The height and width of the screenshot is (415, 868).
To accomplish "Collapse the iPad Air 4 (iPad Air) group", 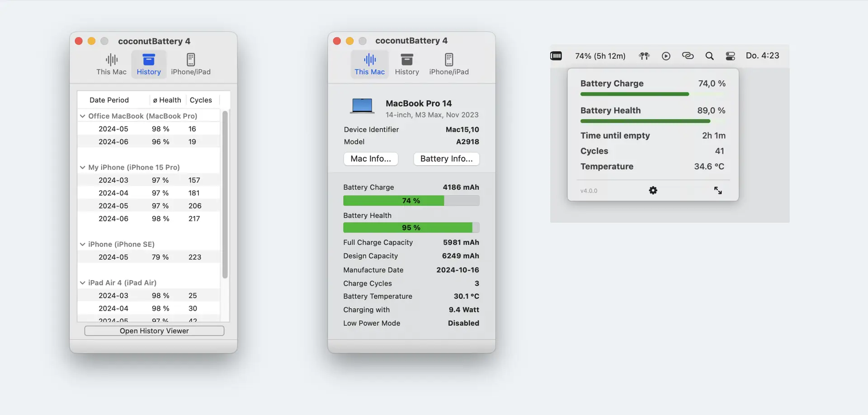I will point(83,283).
